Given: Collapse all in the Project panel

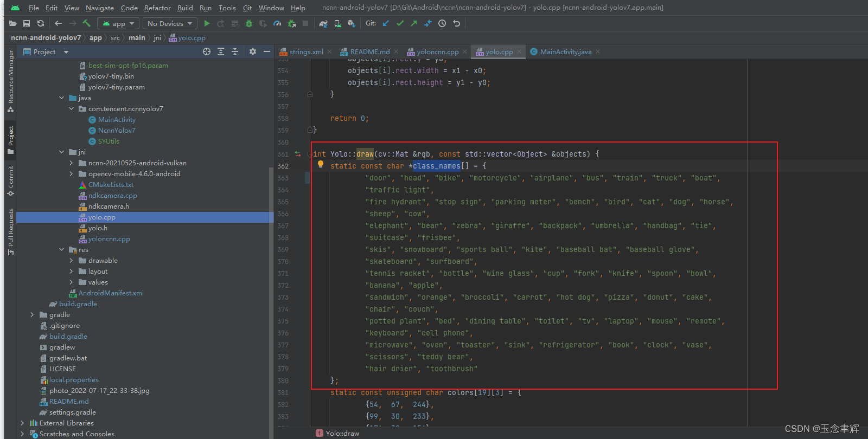Looking at the screenshot, I should click(235, 51).
